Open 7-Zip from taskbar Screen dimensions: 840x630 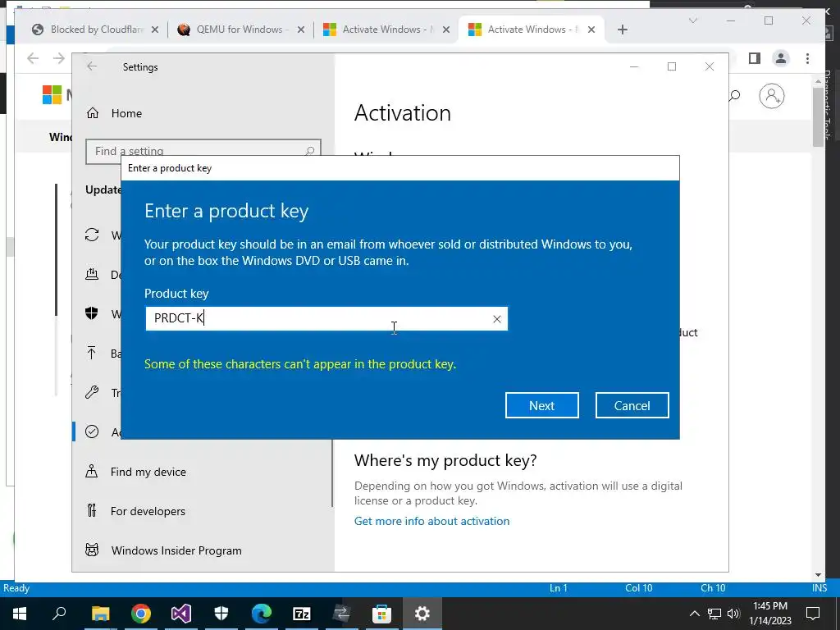click(x=302, y=614)
